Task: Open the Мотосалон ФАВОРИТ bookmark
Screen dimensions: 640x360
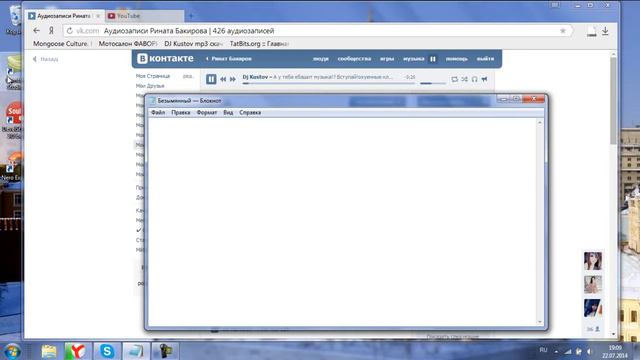Action: 128,44
